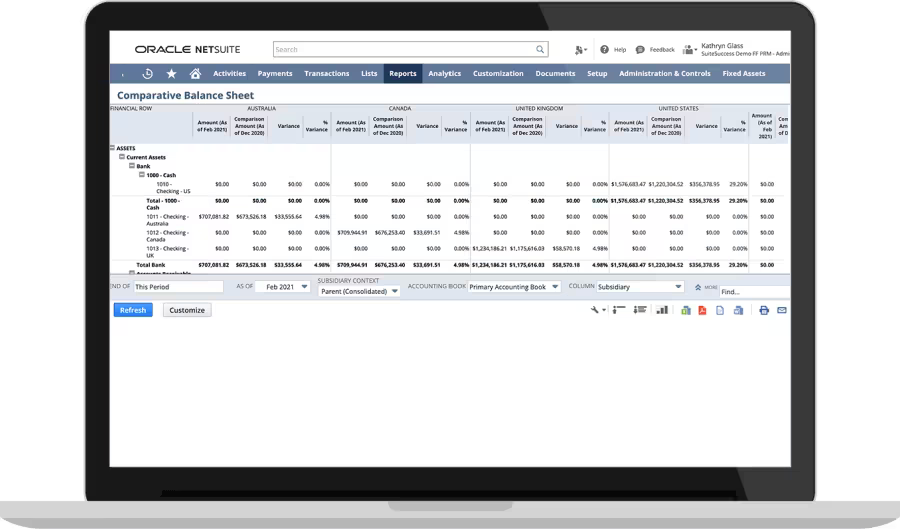Click the Help question mark icon
This screenshot has width=900, height=529.
pos(605,49)
